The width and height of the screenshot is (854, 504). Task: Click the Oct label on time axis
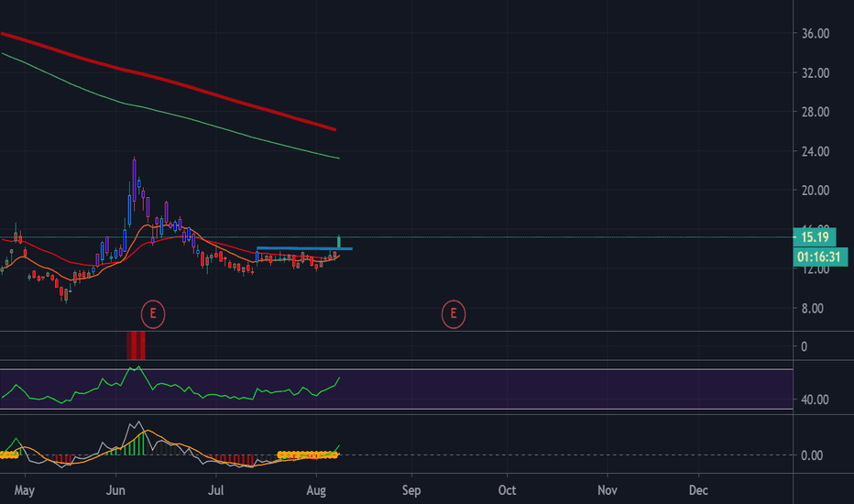click(x=507, y=490)
